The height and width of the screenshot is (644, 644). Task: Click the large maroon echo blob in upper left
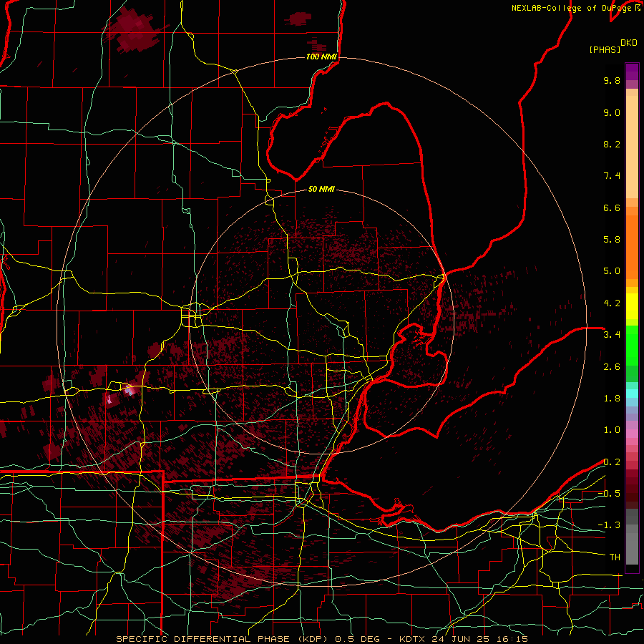[134, 30]
